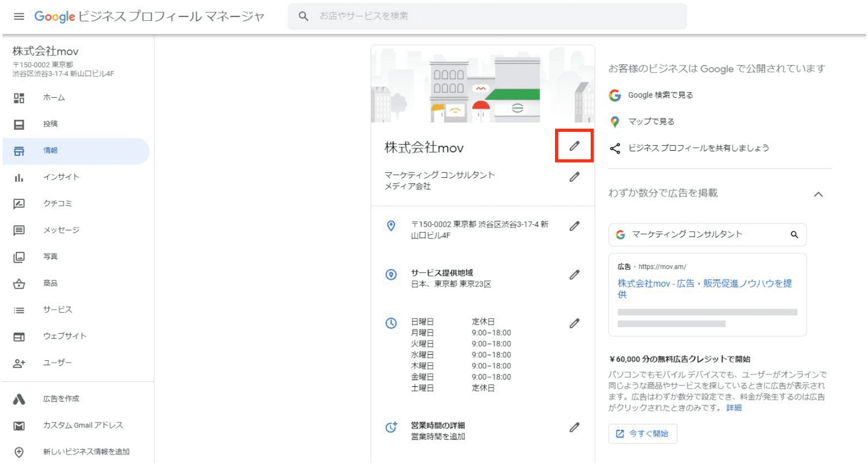Click the ユーザー add-person icon in sidebar

[19, 363]
